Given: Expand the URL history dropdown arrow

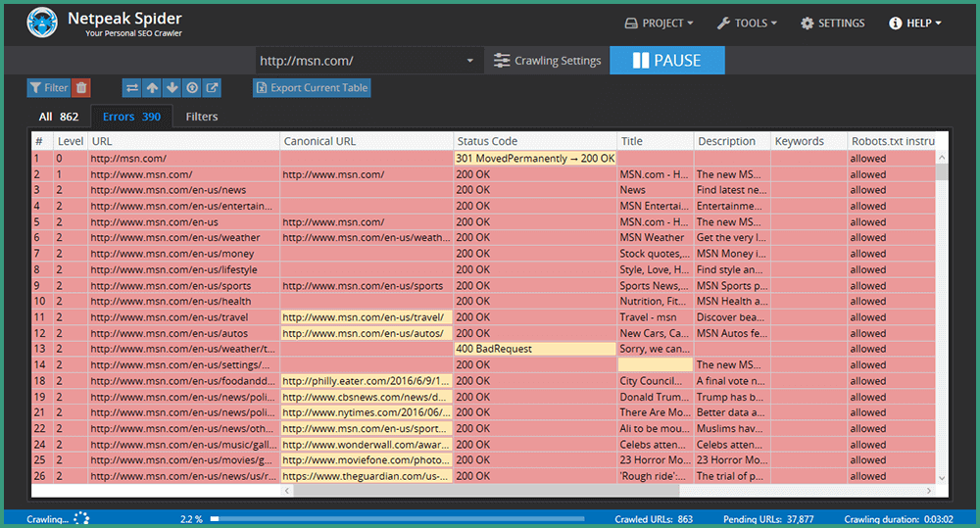Looking at the screenshot, I should [x=470, y=61].
